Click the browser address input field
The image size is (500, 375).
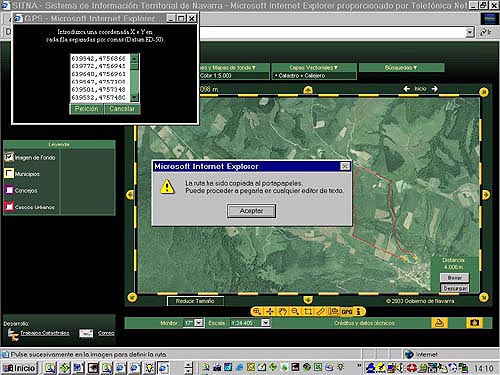[x=332, y=32]
